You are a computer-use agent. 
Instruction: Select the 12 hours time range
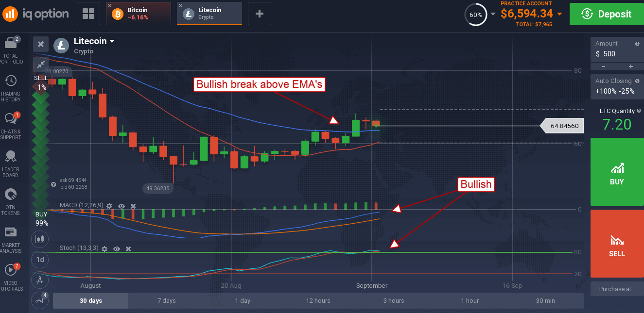[318, 300]
